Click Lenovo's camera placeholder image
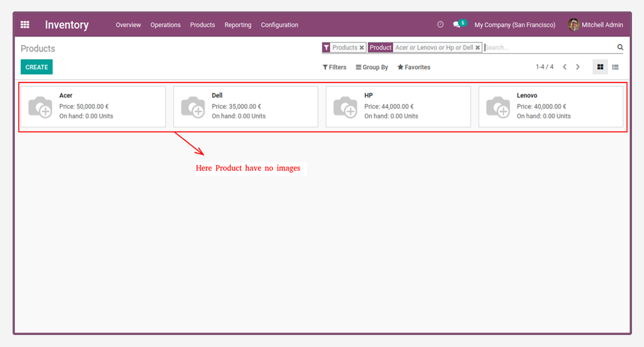This screenshot has width=644, height=347. click(x=498, y=107)
